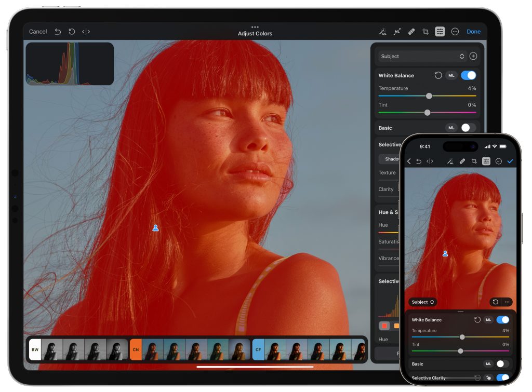532x392 pixels.
Task: Select the BW preset group tab
Action: tap(35, 350)
